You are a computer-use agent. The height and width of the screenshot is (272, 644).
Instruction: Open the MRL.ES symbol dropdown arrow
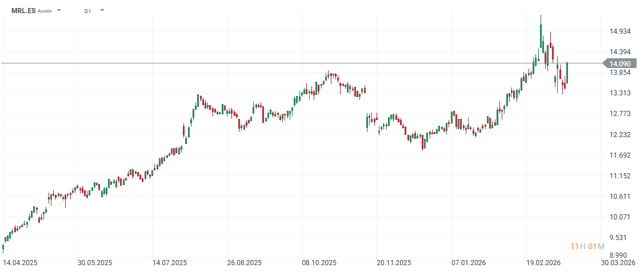[59, 11]
